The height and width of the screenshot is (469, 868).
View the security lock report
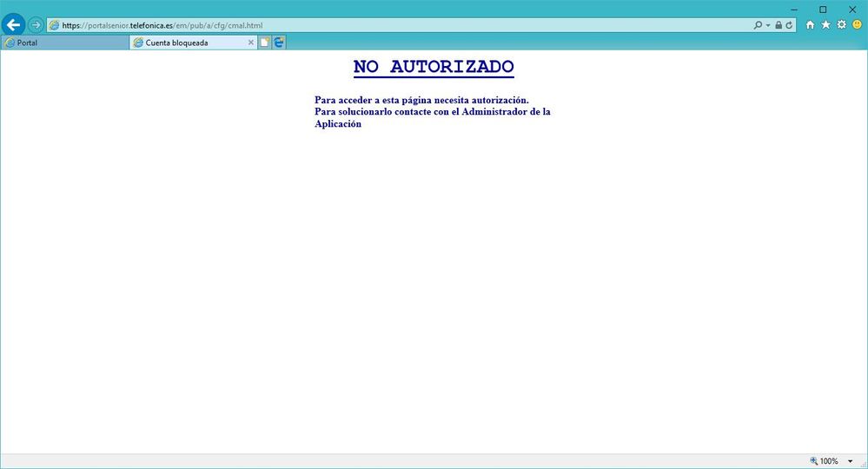(779, 25)
